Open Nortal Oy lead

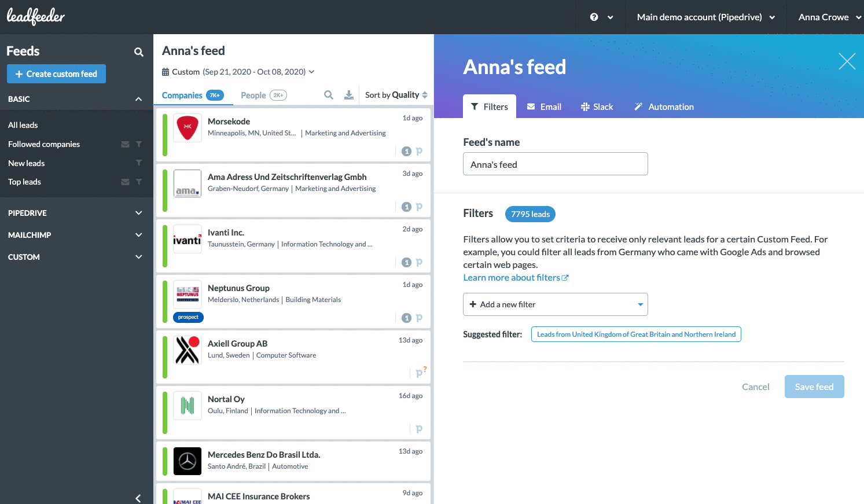pos(293,413)
